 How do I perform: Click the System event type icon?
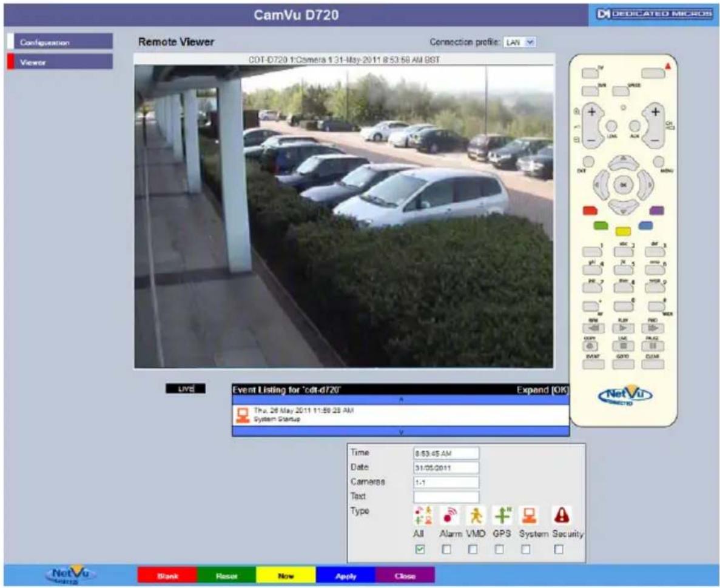529,515
